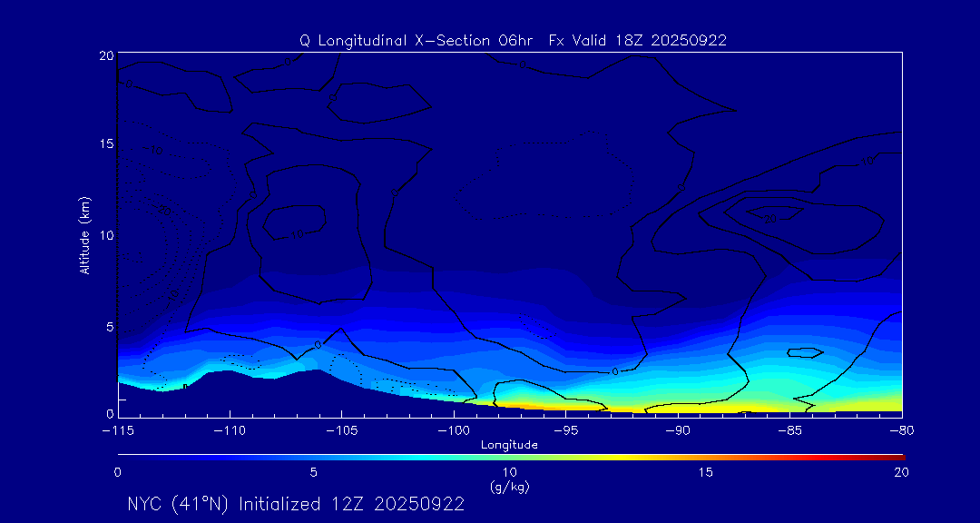Click the plot title "Q Longitudinal X-Section 06hr"
Image resolution: width=980 pixels, height=523 pixels.
[416, 41]
